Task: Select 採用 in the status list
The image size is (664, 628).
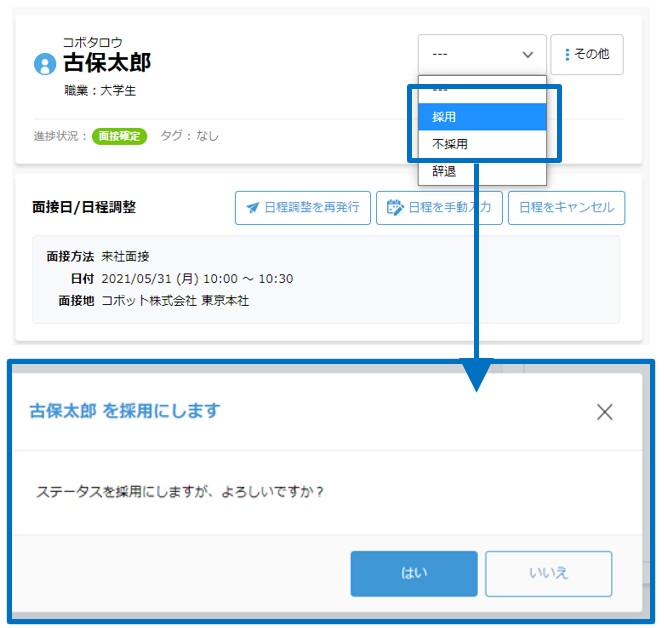Action: (x=482, y=116)
